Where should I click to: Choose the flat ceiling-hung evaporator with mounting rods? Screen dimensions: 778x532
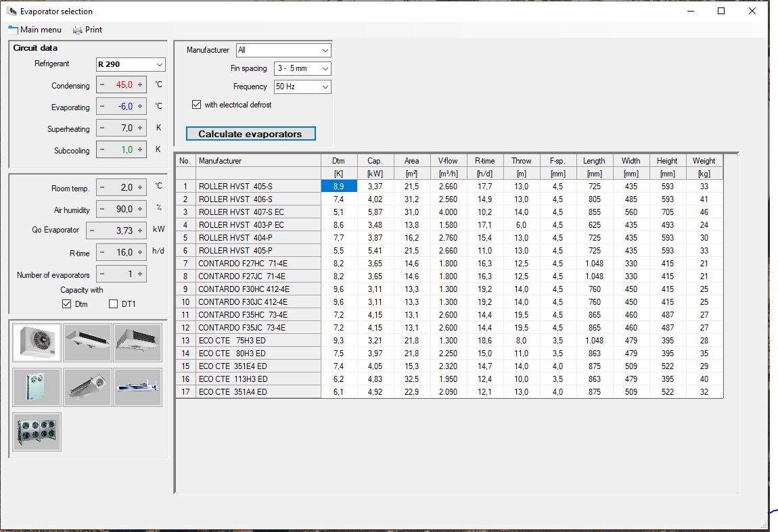coord(138,387)
